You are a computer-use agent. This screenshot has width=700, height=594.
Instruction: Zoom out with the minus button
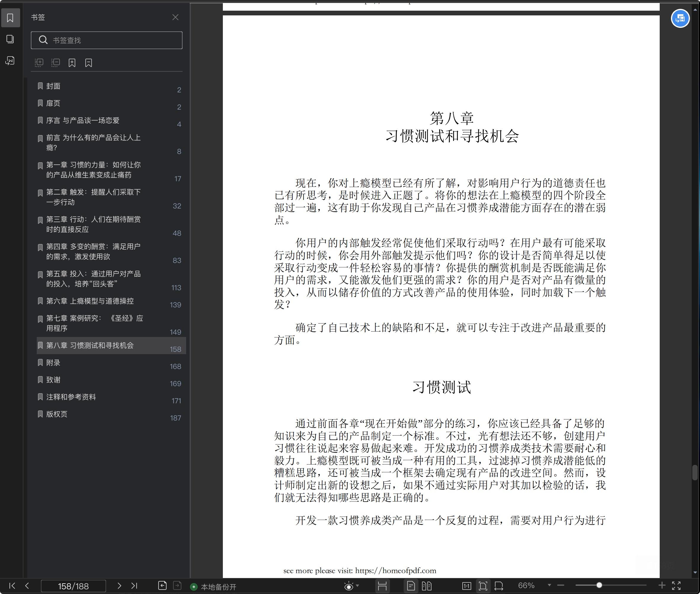[561, 586]
